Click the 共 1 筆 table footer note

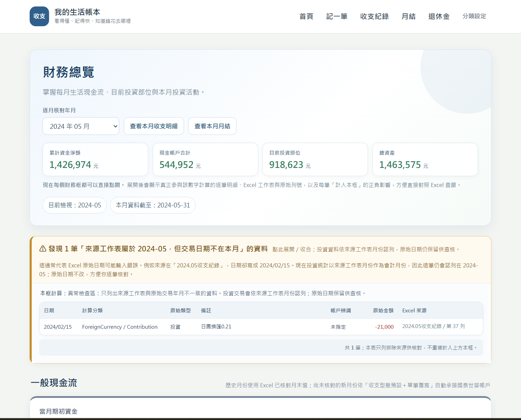(x=410, y=347)
